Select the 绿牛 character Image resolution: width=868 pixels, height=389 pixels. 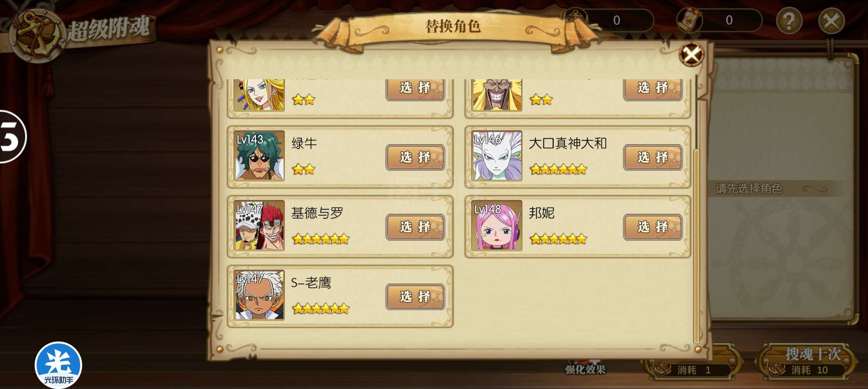pos(415,157)
